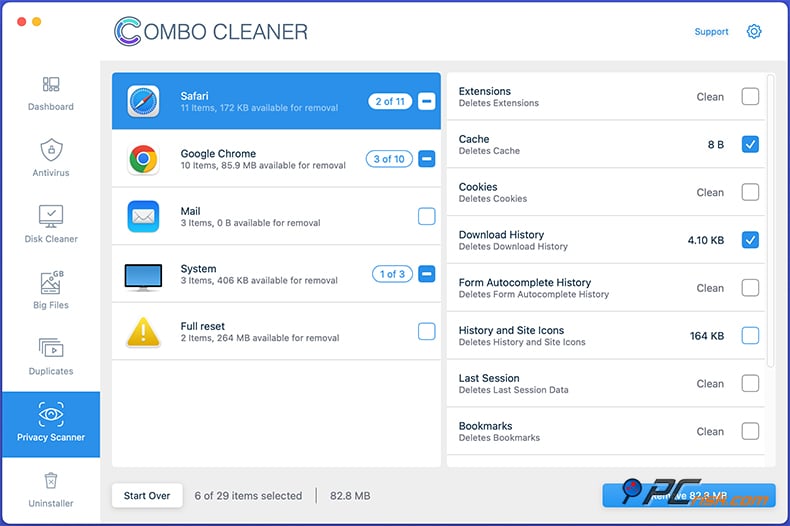This screenshot has width=790, height=526.
Task: Select the System row title
Action: tap(199, 269)
